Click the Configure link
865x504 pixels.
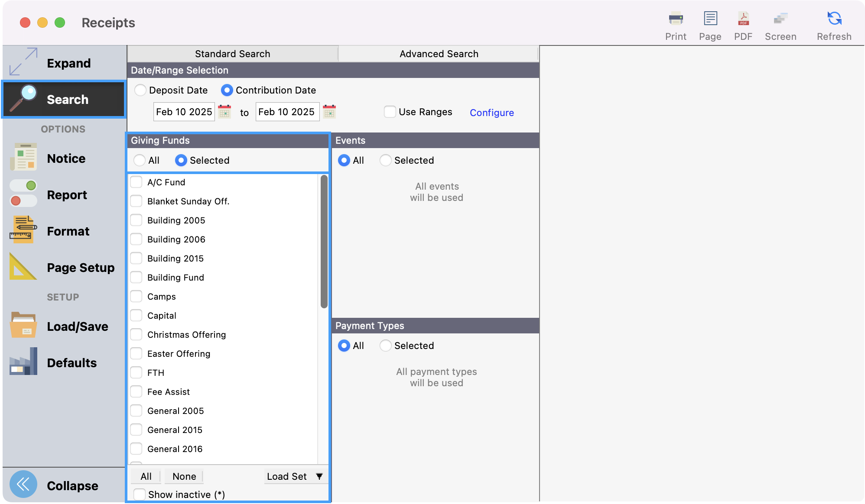pyautogui.click(x=491, y=113)
